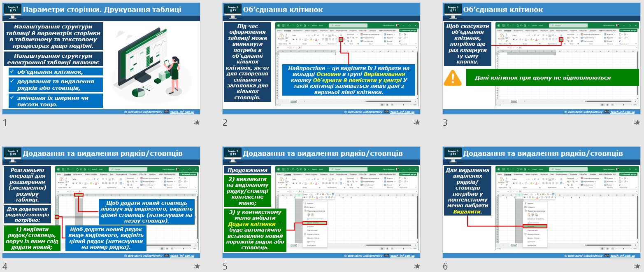Click the transition star icon under slide 4
The image size is (644, 272).
pyautogui.click(x=197, y=267)
